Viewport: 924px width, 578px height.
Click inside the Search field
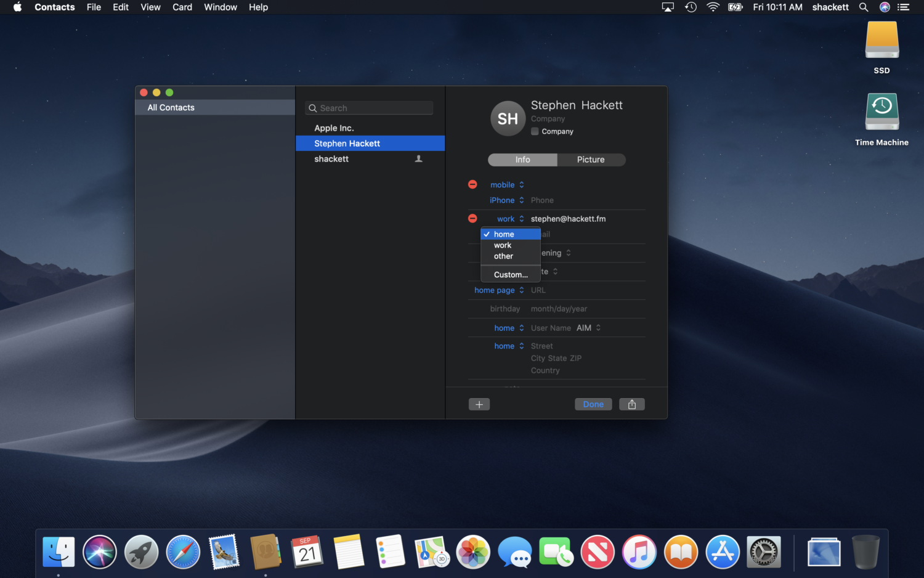tap(368, 107)
